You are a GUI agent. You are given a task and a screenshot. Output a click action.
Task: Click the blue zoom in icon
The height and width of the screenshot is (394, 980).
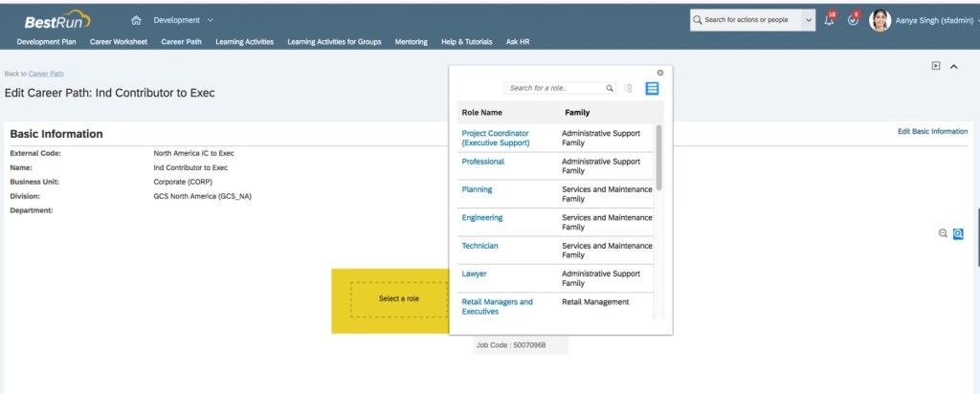[x=957, y=233]
